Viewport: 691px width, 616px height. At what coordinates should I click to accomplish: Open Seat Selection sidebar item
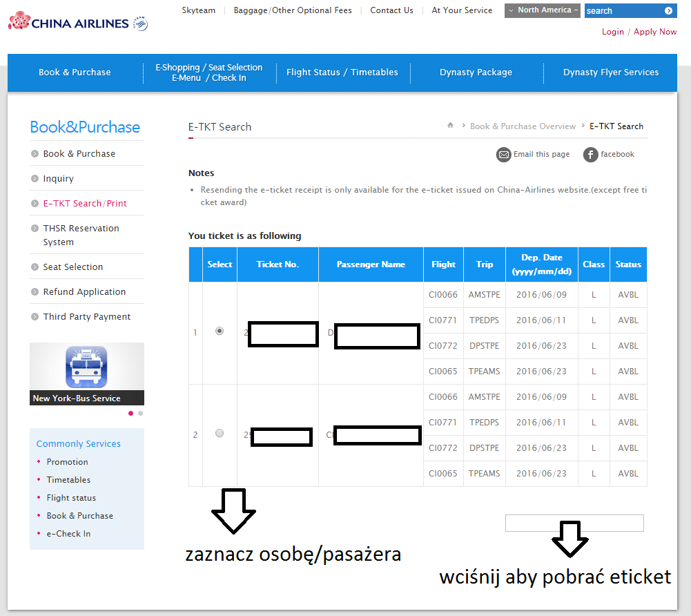pos(73,267)
